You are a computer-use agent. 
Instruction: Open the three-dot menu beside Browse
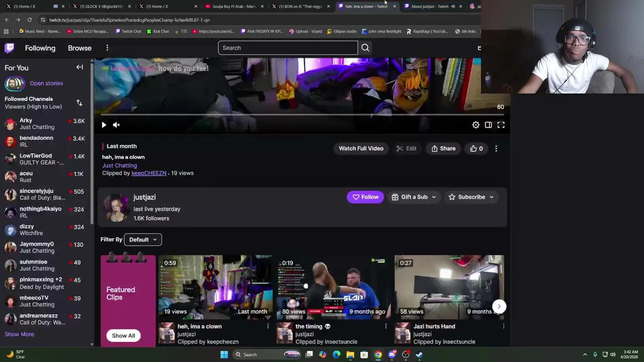click(x=107, y=48)
